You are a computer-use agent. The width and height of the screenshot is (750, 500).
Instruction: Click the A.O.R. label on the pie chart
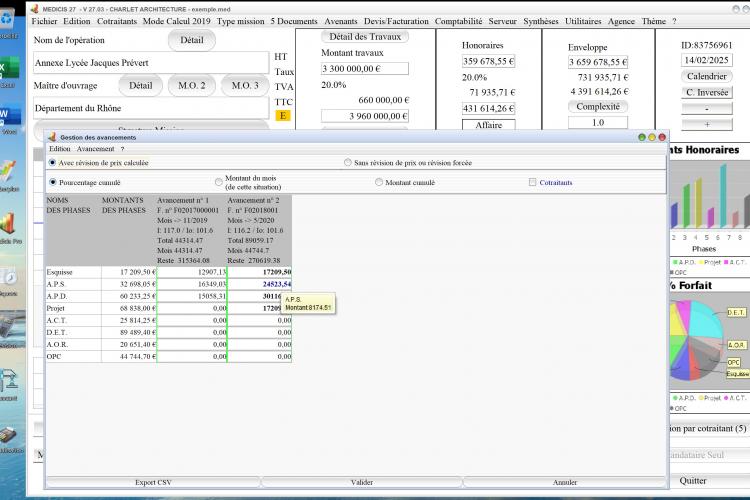736,344
